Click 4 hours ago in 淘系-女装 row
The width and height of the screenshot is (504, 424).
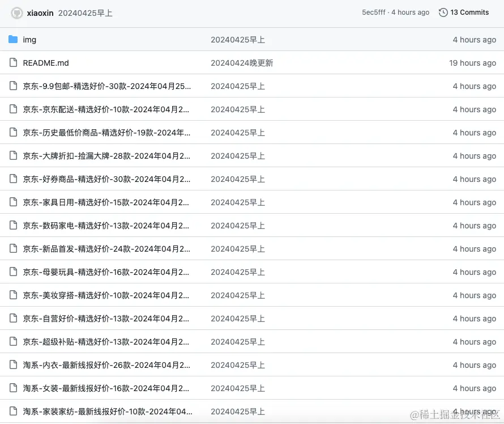tap(475, 388)
